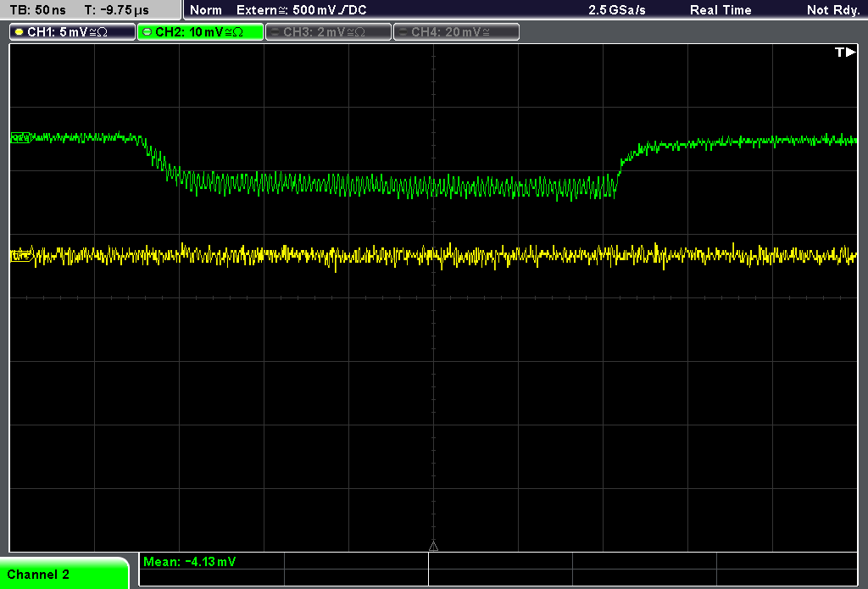Click the yellow CH1 indicator dot
The image size is (868, 589).
click(x=19, y=32)
